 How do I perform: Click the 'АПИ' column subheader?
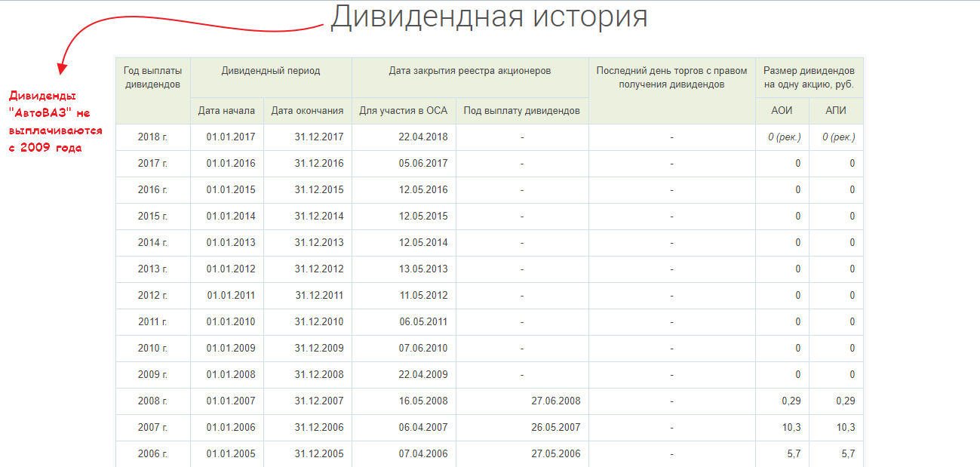(x=836, y=111)
